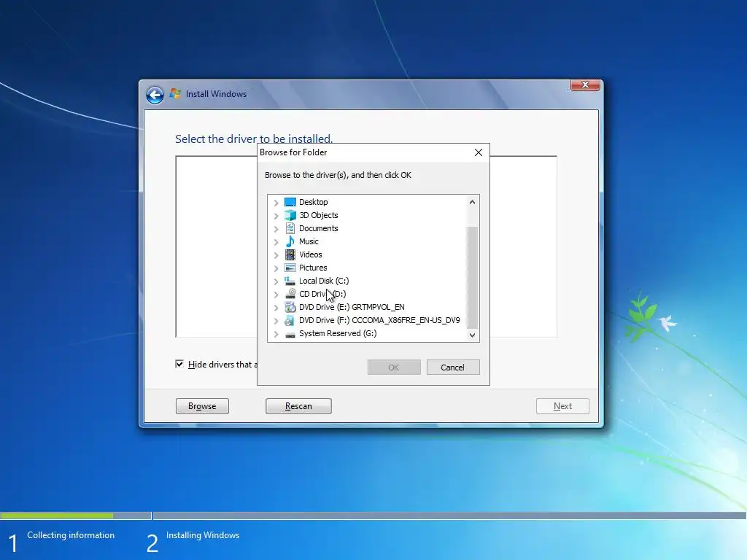Select Videos in folder tree
The height and width of the screenshot is (560, 747).
tap(311, 254)
